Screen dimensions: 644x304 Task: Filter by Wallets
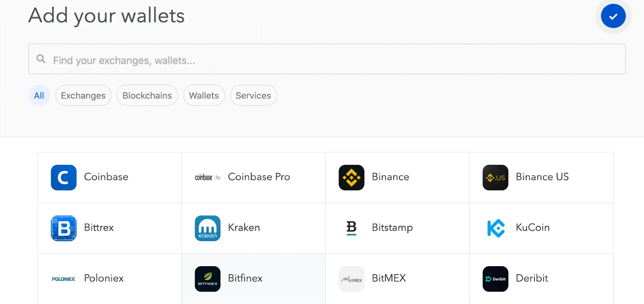click(x=204, y=95)
